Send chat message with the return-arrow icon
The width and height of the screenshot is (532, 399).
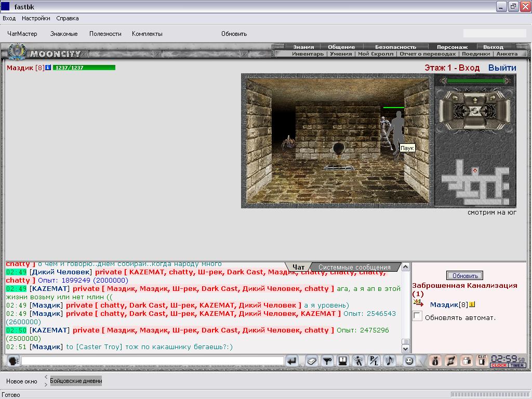pos(291,361)
